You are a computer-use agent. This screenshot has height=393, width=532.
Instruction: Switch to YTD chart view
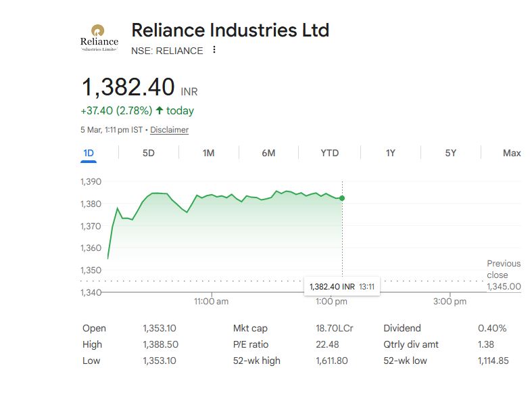point(329,153)
